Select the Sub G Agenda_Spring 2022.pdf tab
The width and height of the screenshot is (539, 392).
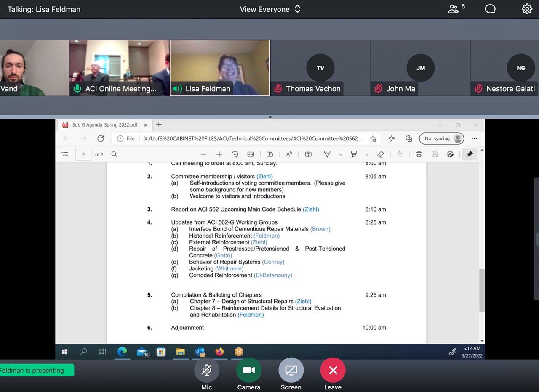(104, 125)
